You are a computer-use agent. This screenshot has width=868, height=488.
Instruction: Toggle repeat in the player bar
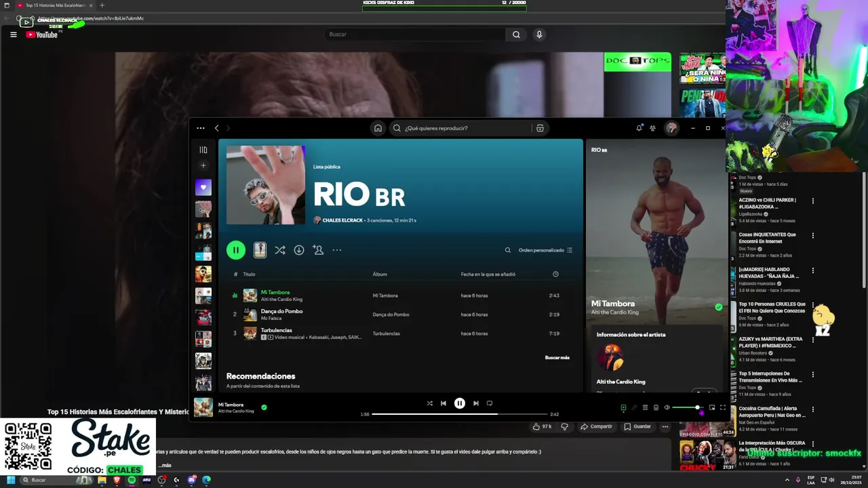click(490, 403)
